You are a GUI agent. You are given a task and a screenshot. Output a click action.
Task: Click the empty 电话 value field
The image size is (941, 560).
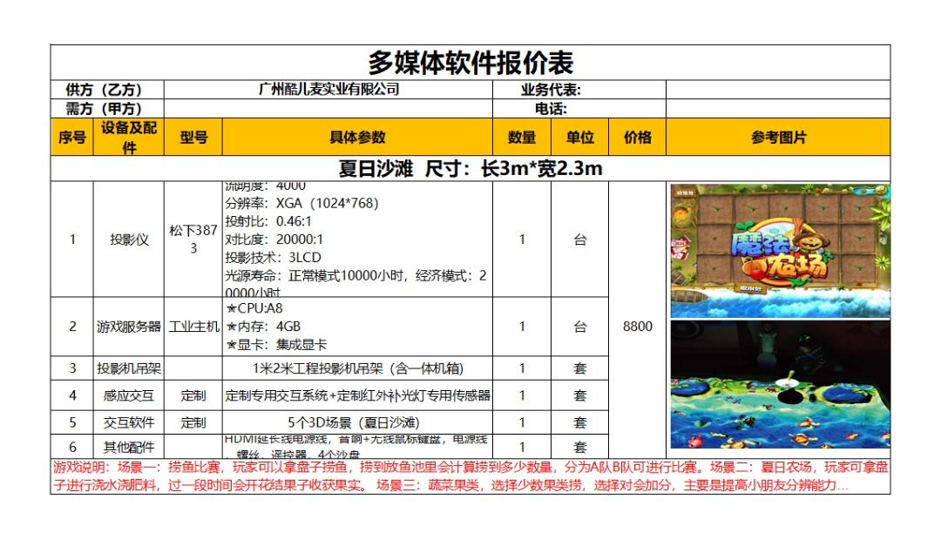(778, 109)
